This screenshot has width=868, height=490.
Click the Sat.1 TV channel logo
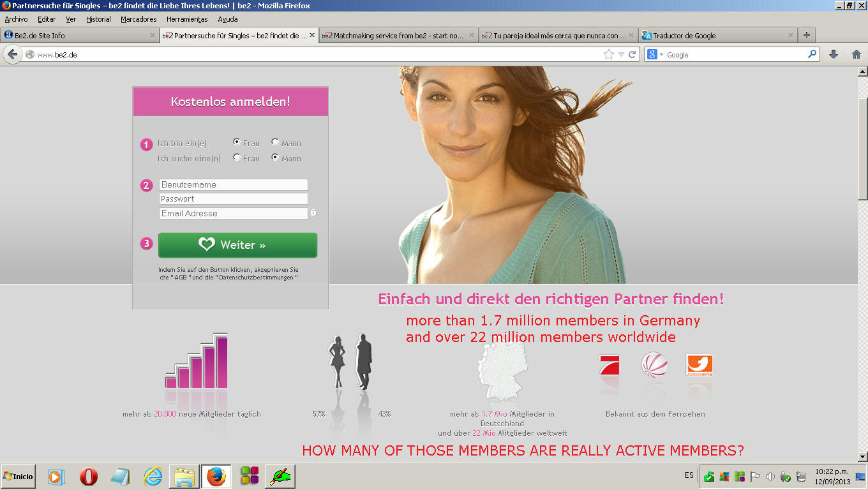pyautogui.click(x=654, y=365)
